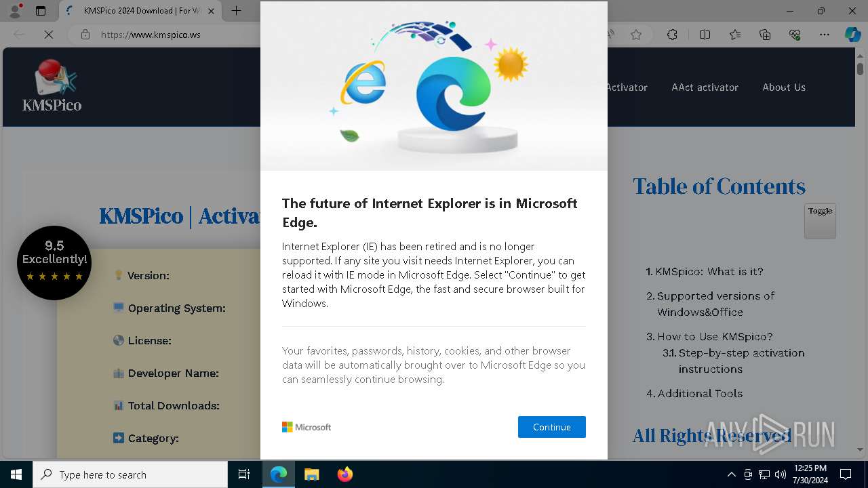Open the About Us menu item

coord(784,87)
